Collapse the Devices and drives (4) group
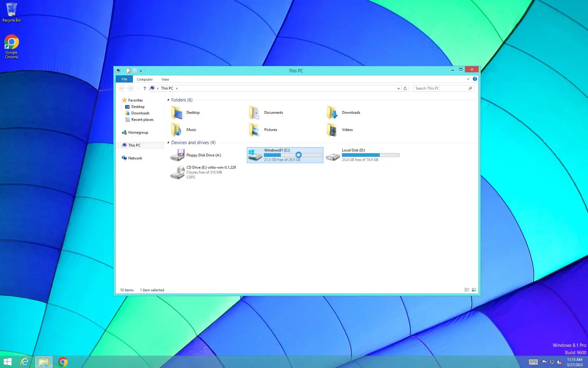 click(168, 143)
